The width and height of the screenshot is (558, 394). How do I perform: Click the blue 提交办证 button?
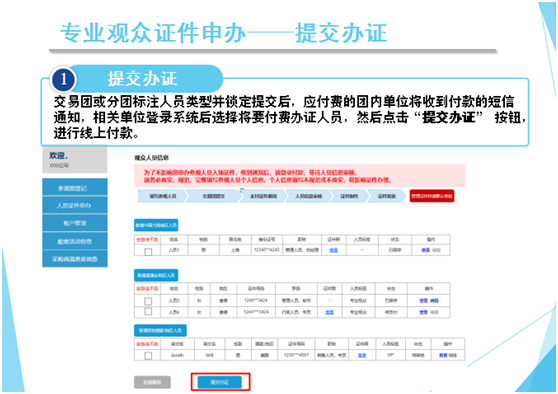[220, 382]
